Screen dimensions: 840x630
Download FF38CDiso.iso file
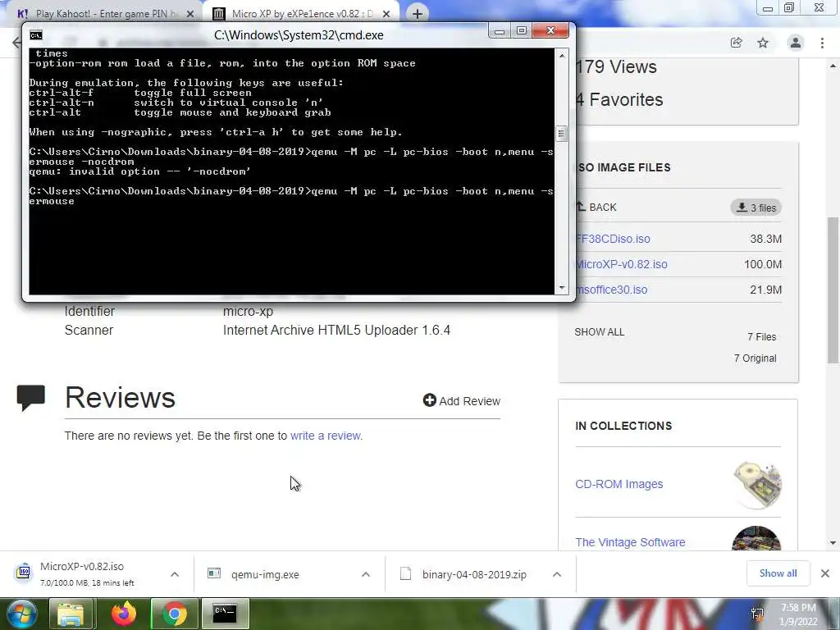coord(613,239)
